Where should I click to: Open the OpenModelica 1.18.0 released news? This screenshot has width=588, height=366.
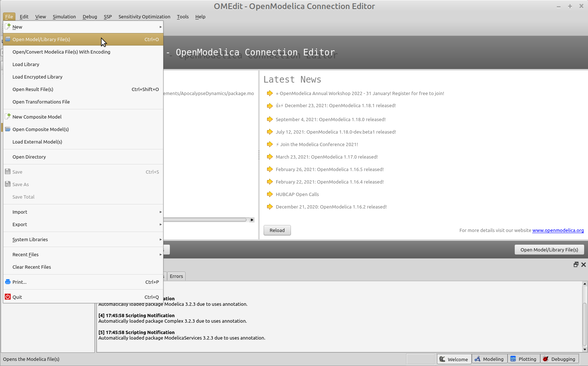tap(331, 119)
